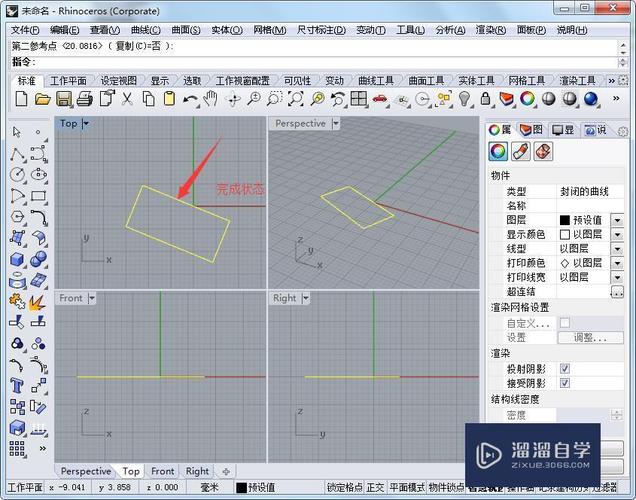Viewport: 636px width, 500px height.
Task: Open a file with folder icon
Action: pos(42,99)
